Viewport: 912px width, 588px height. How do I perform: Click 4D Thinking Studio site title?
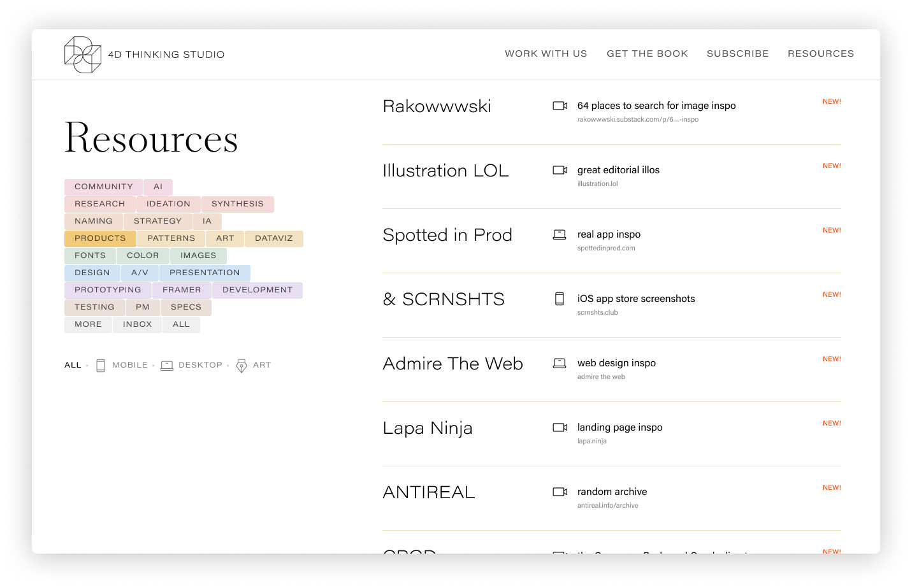click(166, 55)
